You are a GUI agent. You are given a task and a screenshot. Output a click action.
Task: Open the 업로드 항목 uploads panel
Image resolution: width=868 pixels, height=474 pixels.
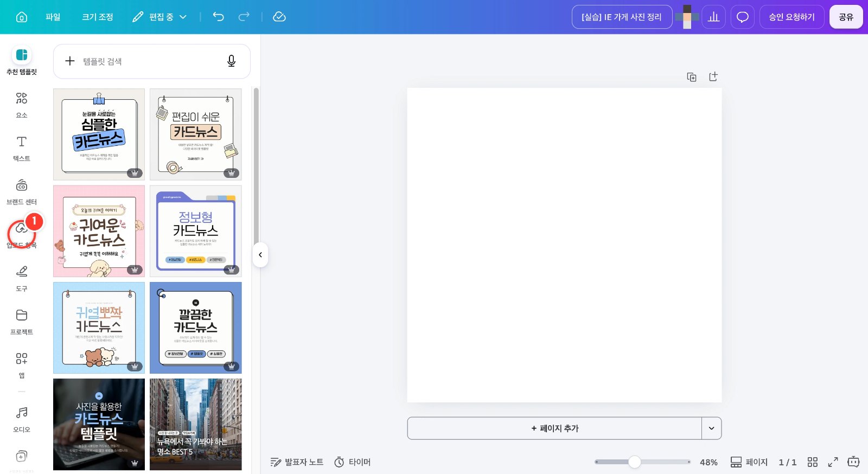[x=22, y=235]
